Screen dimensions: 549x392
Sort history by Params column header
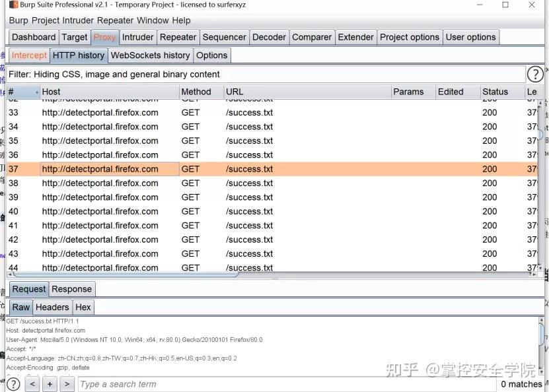(x=414, y=92)
